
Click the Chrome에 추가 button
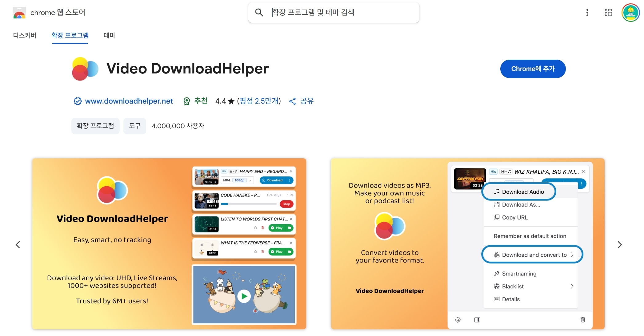pos(533,69)
